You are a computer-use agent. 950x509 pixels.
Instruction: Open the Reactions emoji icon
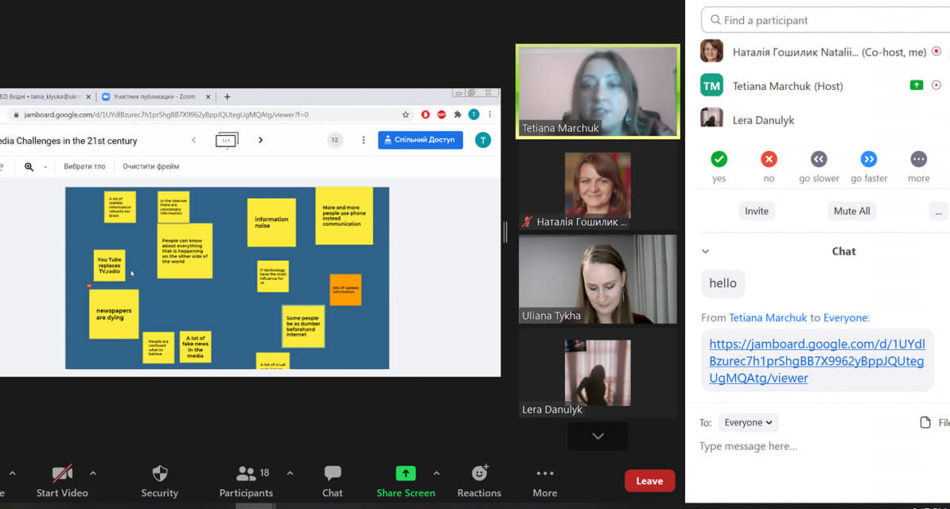[x=479, y=473]
